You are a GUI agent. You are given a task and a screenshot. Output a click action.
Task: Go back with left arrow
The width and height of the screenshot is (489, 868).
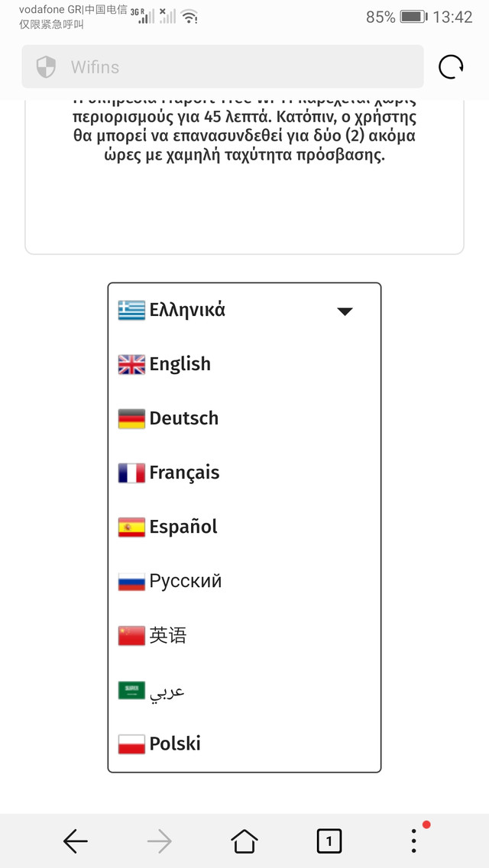(76, 841)
